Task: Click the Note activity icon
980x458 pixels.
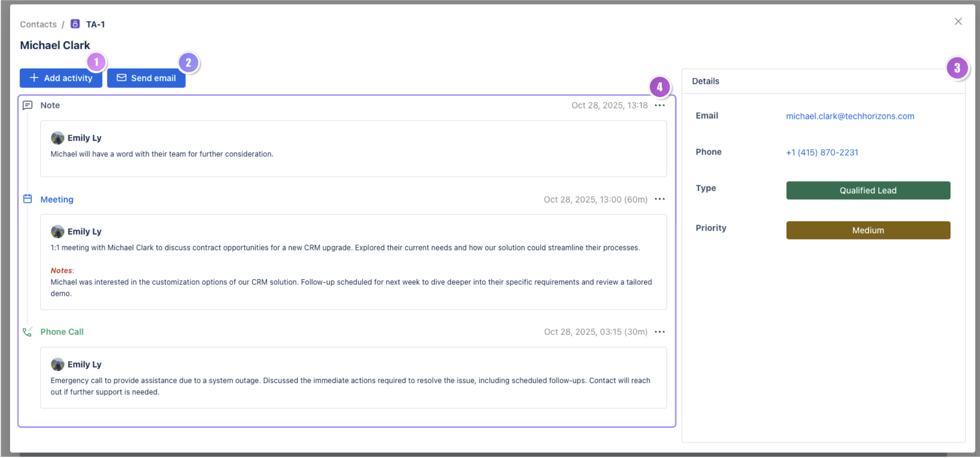Action: click(28, 105)
